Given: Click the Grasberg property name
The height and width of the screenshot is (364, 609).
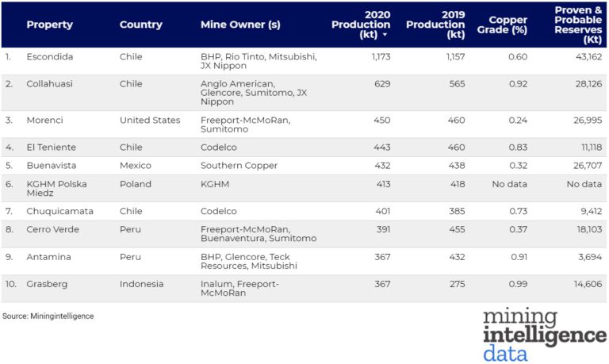Looking at the screenshot, I should pyautogui.click(x=48, y=283).
